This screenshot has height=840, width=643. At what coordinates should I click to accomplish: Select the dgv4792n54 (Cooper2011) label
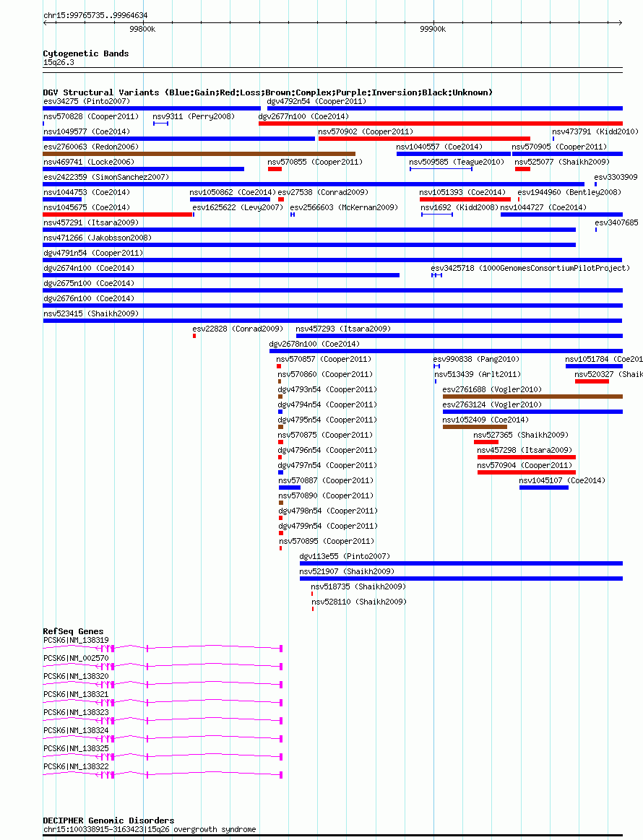click(316, 101)
